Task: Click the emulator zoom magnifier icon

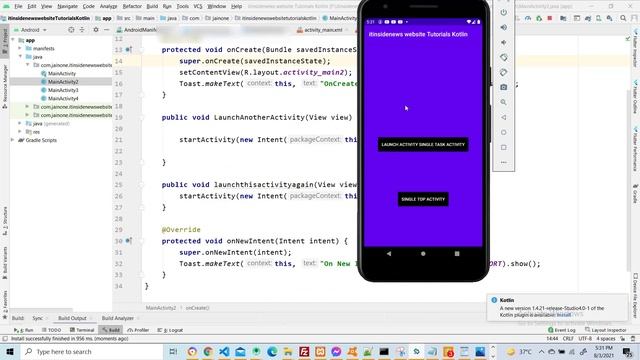Action: (x=504, y=102)
